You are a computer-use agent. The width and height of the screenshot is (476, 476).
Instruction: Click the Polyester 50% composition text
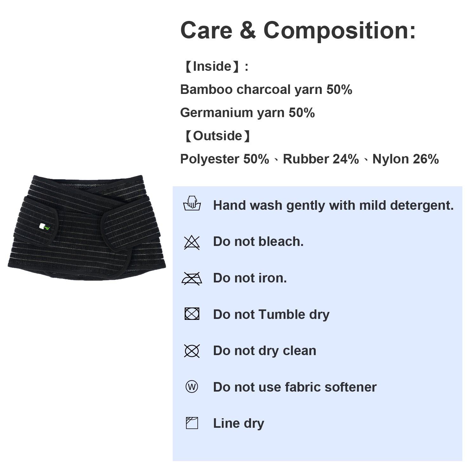(225, 159)
